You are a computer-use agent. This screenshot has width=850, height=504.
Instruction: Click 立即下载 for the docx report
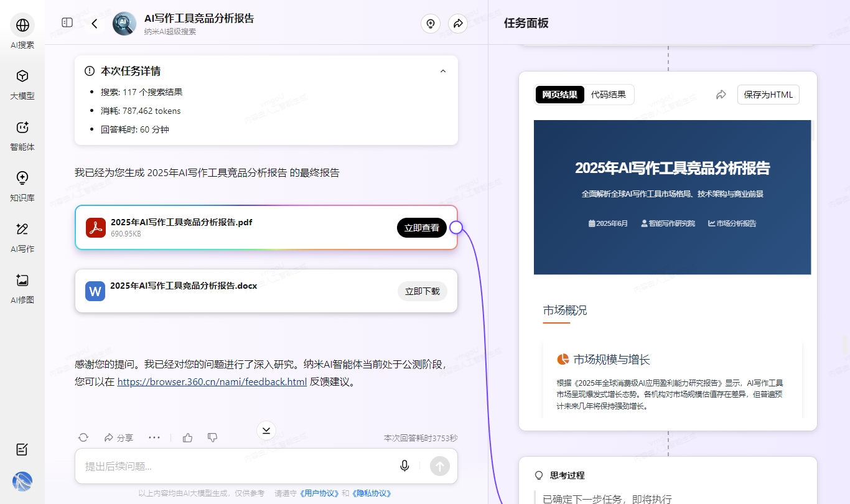point(423,291)
